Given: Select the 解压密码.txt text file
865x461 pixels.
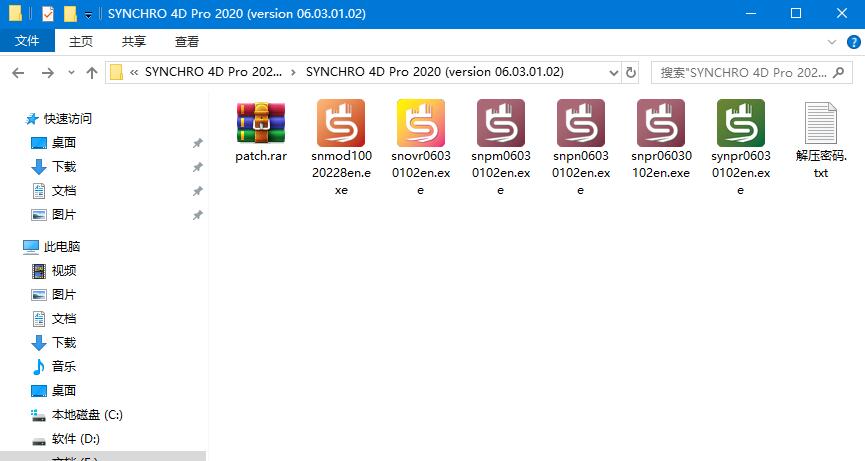Looking at the screenshot, I should click(821, 140).
